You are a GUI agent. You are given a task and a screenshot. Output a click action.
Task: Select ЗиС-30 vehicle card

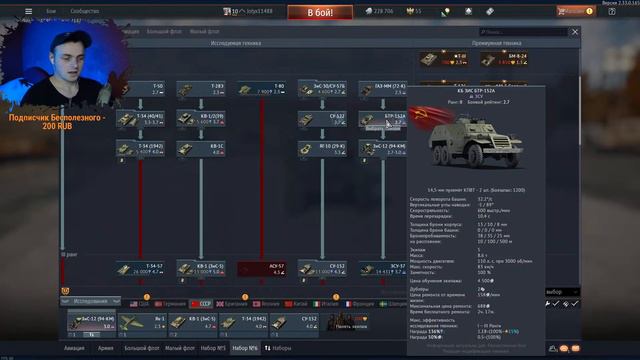322,89
